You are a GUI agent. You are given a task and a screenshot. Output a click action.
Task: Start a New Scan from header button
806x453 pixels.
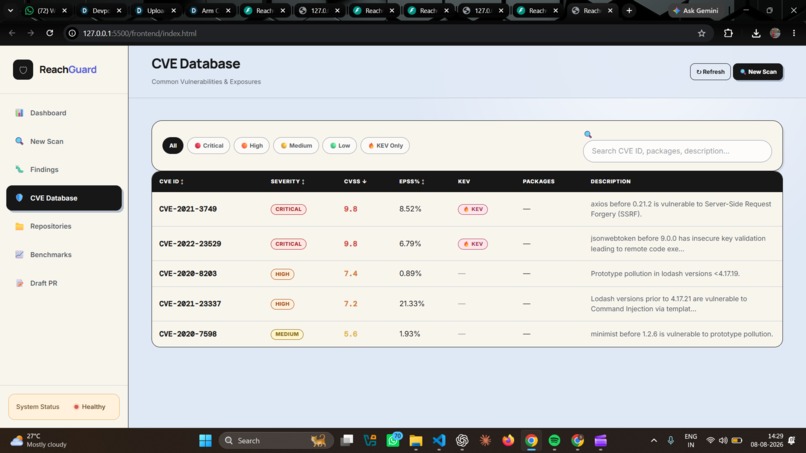coord(758,71)
